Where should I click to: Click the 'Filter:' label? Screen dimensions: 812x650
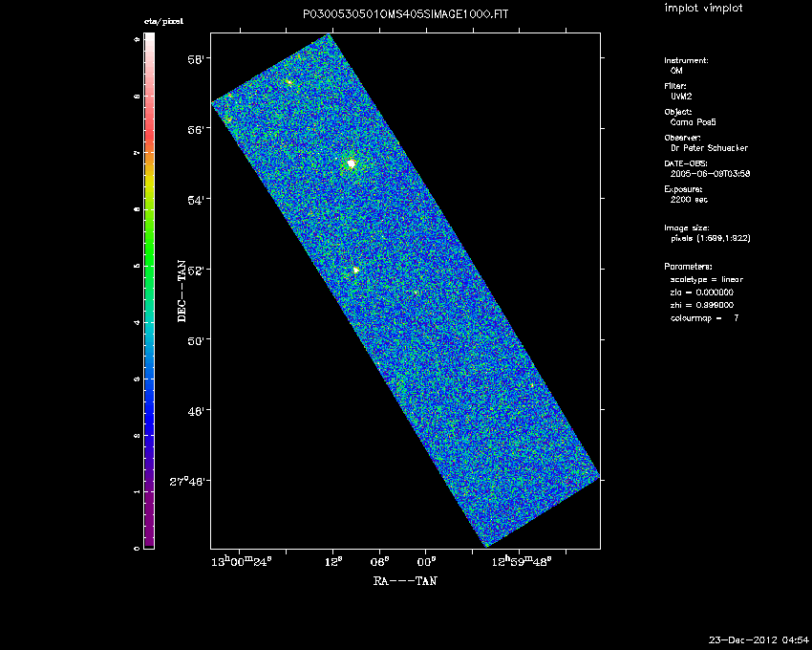click(x=675, y=86)
